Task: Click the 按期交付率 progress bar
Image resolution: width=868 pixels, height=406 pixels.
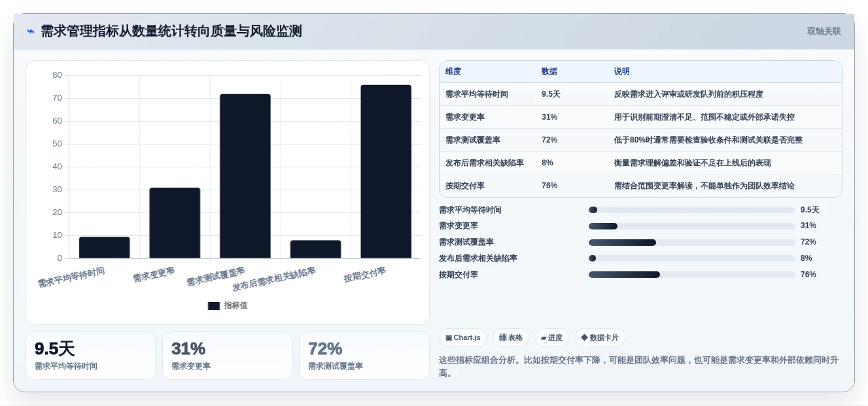Action: 692,275
